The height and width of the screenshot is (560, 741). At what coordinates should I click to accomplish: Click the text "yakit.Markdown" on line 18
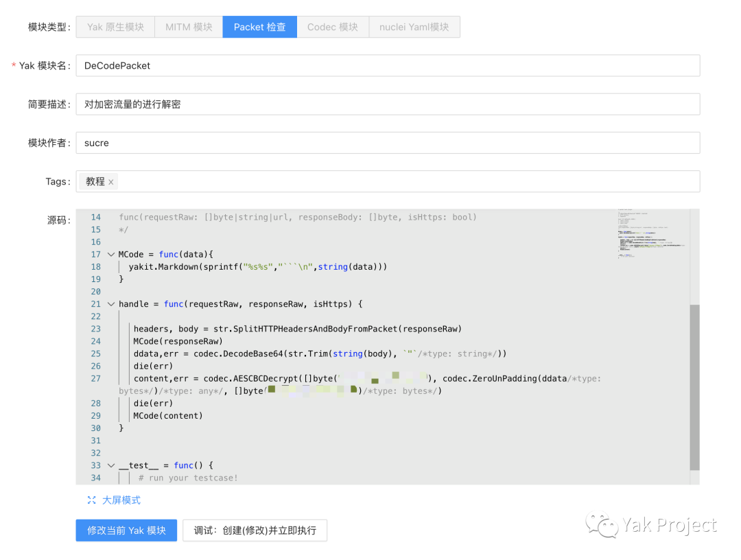click(163, 266)
